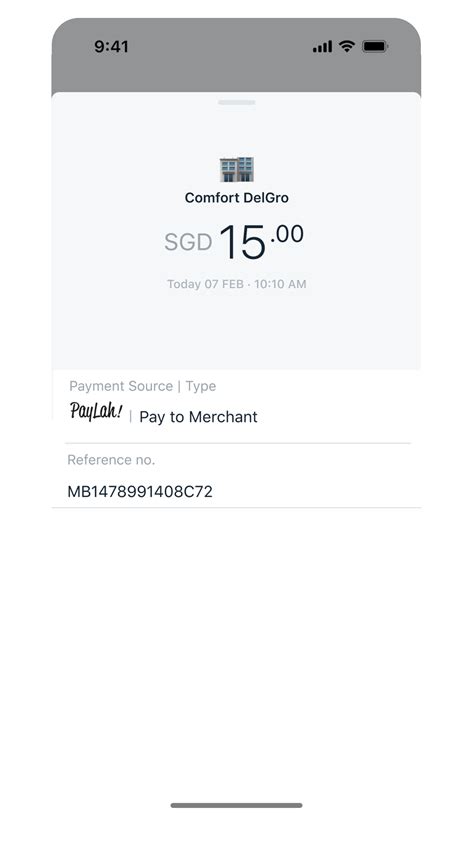
Task: Tap the .00 cents superscript
Action: tap(287, 234)
